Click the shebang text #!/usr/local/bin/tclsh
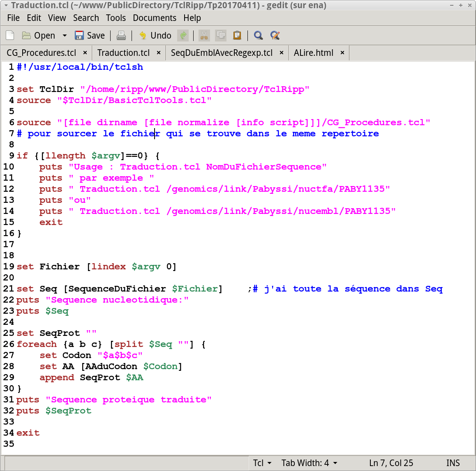The height and width of the screenshot is (471, 476). click(80, 67)
